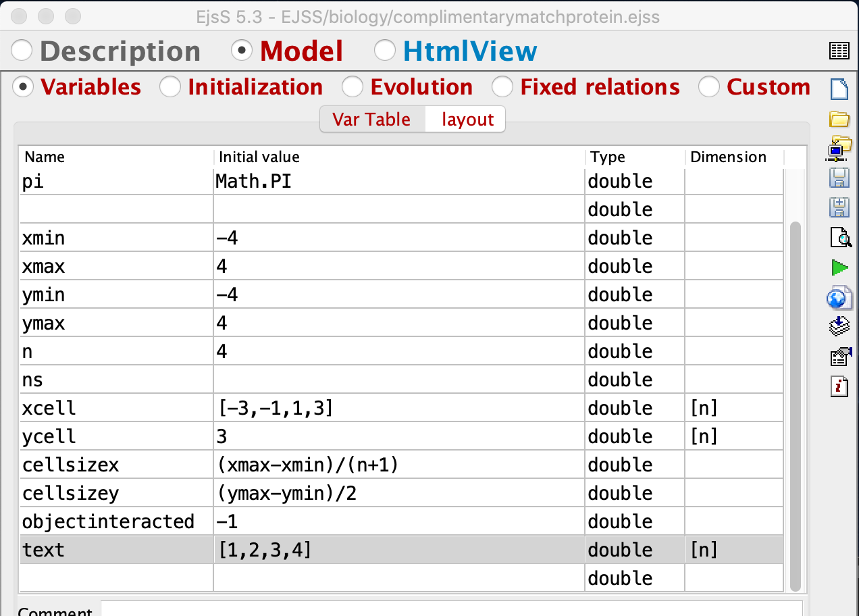Click the New simulation blank page icon
859x616 pixels.
pos(839,89)
